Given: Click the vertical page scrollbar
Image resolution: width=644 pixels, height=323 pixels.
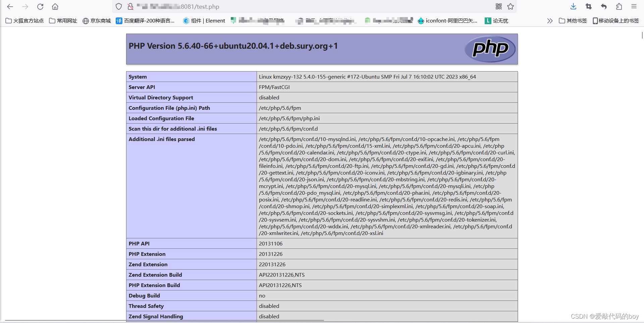Looking at the screenshot, I should pyautogui.click(x=642, y=35).
